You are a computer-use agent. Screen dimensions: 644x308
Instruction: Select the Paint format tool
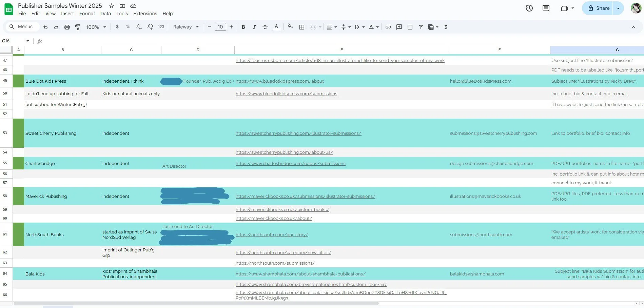pos(78,27)
